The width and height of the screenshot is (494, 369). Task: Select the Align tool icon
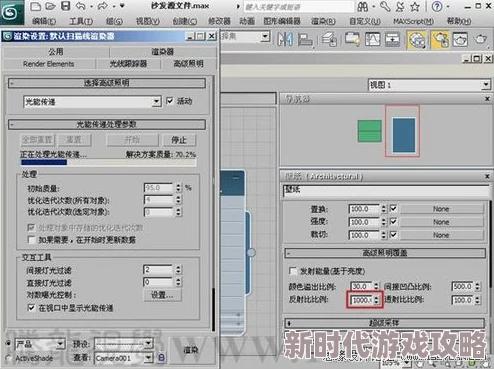click(305, 40)
